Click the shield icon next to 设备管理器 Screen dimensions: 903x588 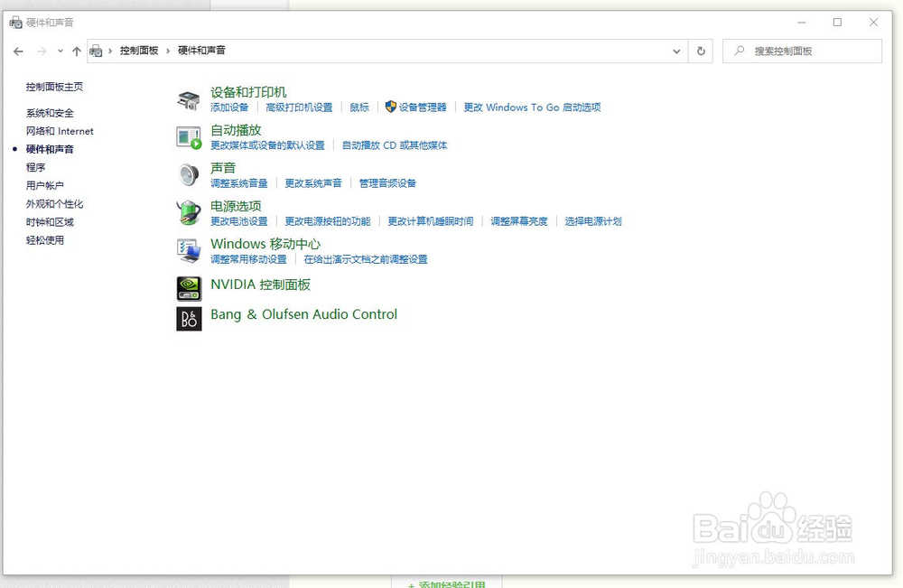click(x=389, y=107)
